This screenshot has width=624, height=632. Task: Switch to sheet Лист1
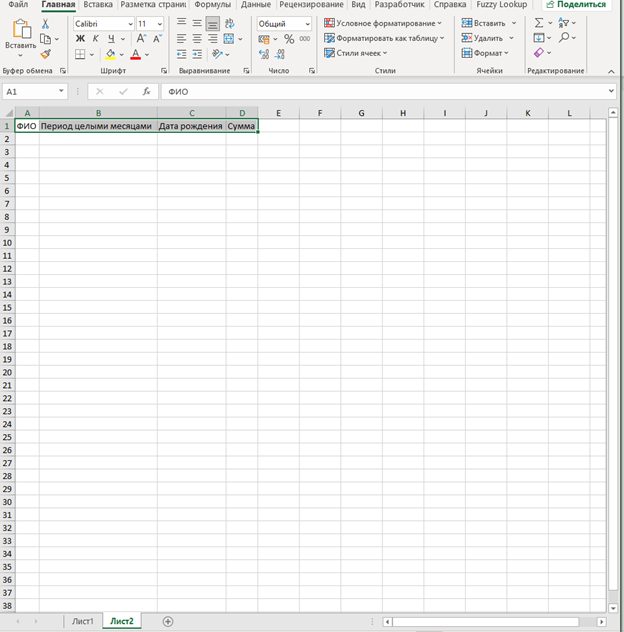pyautogui.click(x=83, y=621)
